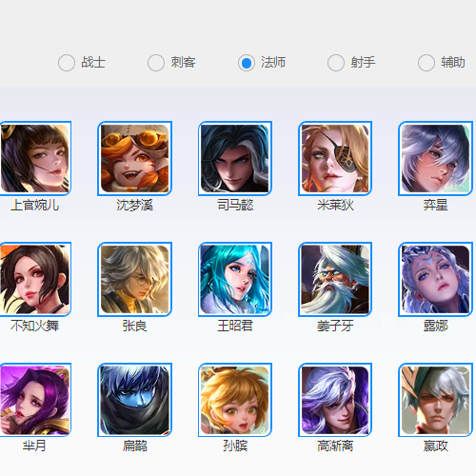476x476 pixels.
Task: Open the 弈星 hero portrait
Action: point(435,158)
